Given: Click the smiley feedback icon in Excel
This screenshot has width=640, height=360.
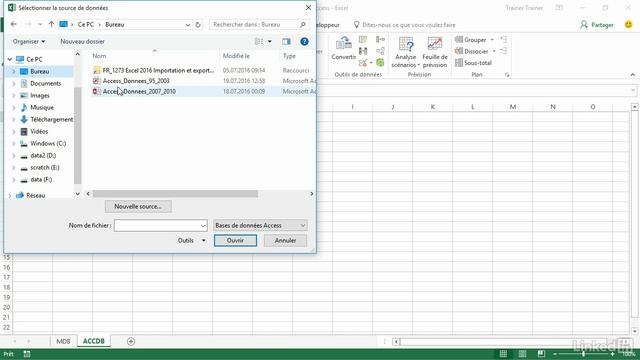Looking at the screenshot, I should click(629, 24).
